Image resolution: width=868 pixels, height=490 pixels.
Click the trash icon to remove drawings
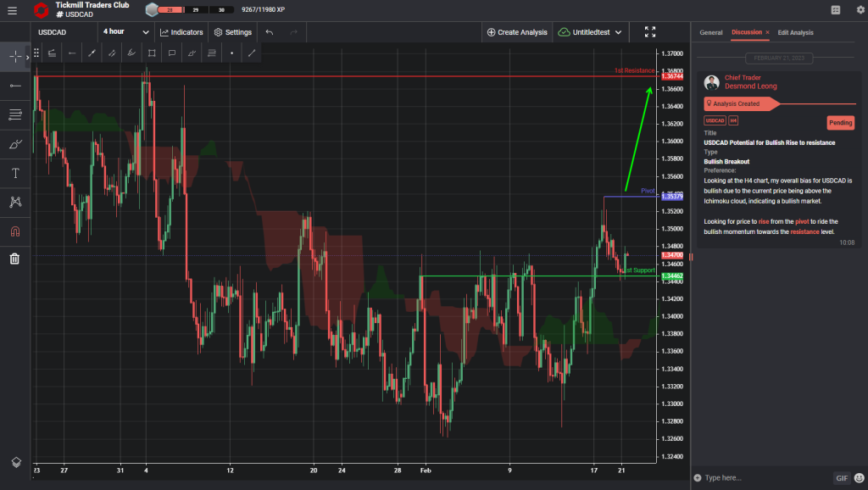14,259
